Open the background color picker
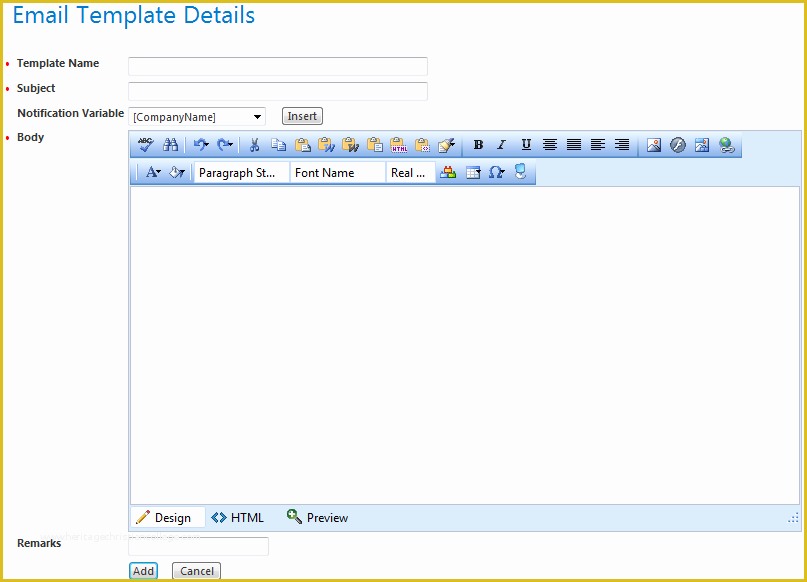807x582 pixels. click(177, 173)
